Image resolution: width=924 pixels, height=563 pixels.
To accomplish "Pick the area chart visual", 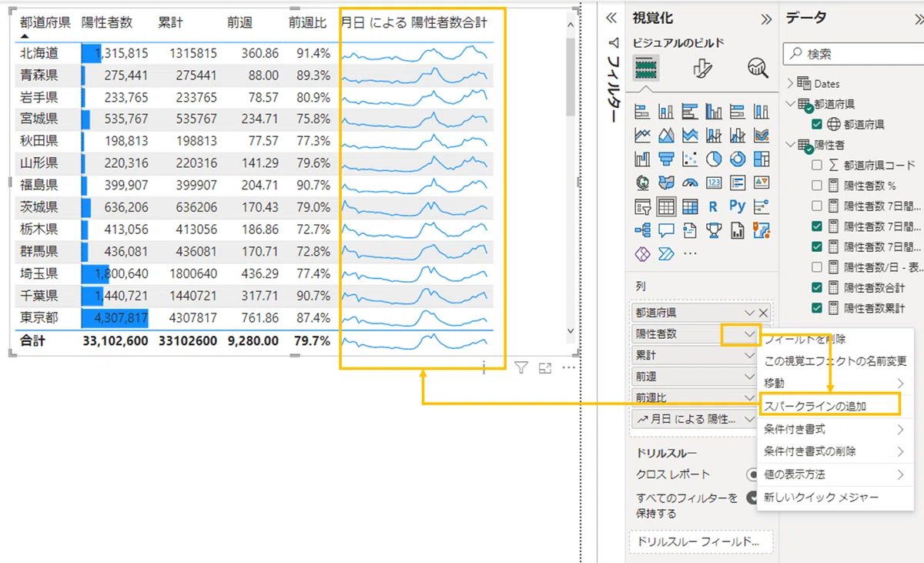I will coord(666,136).
